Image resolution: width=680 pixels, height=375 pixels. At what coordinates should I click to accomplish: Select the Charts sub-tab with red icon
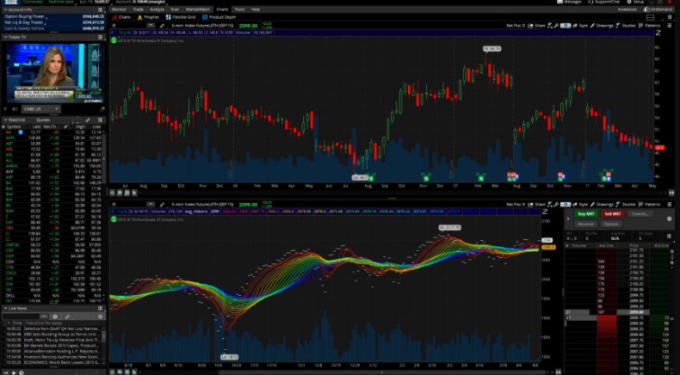tap(121, 17)
